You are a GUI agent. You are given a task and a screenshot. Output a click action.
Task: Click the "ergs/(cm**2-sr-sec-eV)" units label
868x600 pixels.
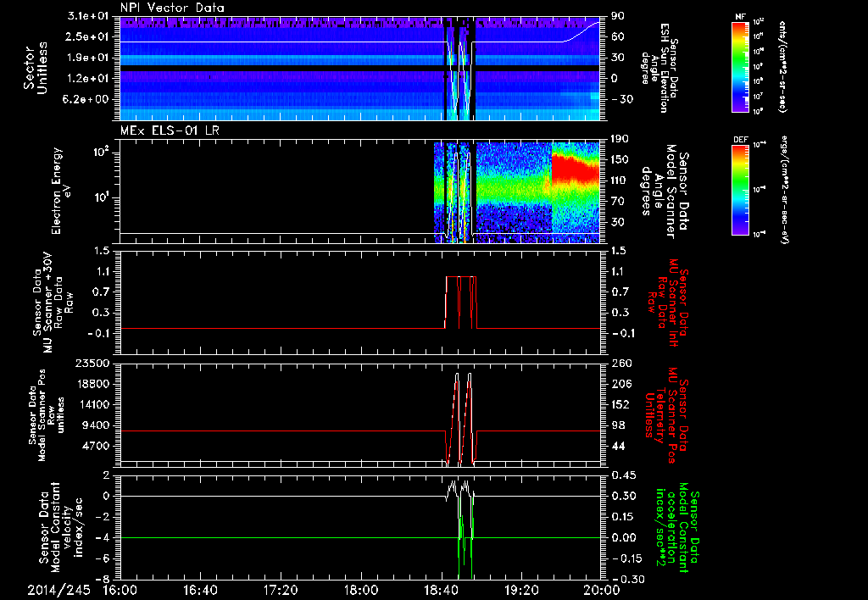coord(785,189)
